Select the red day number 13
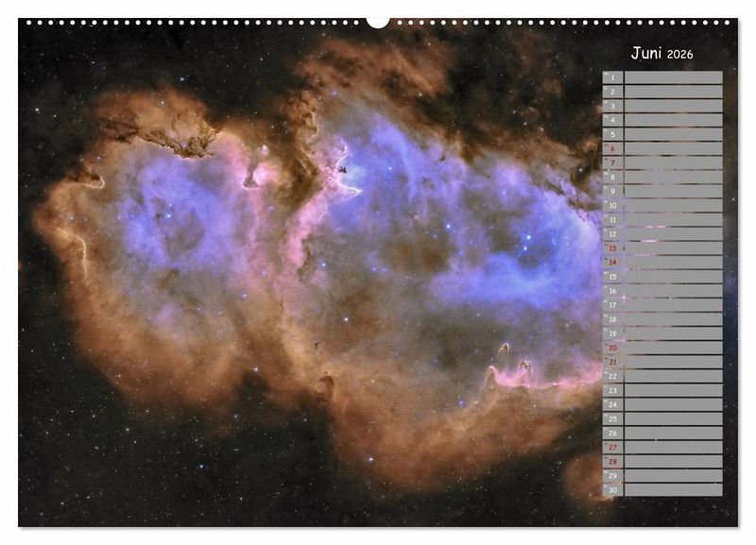 click(612, 248)
